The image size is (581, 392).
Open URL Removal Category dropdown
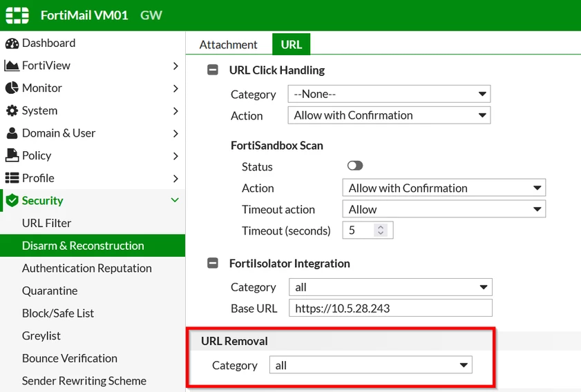pos(370,365)
